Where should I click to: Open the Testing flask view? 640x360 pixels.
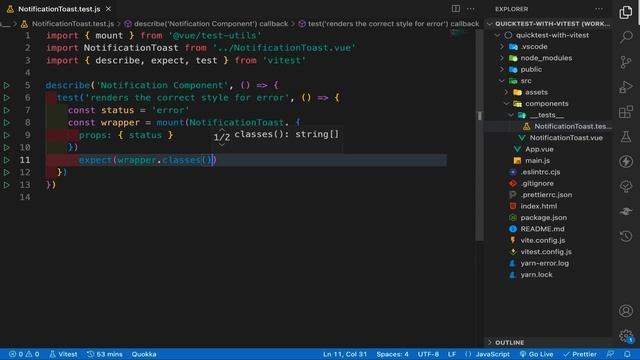click(626, 137)
